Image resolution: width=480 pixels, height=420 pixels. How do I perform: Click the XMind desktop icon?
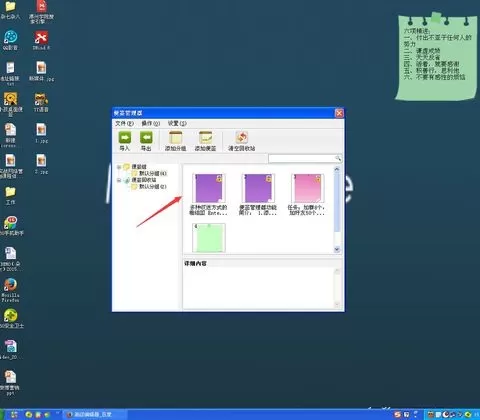click(x=41, y=37)
